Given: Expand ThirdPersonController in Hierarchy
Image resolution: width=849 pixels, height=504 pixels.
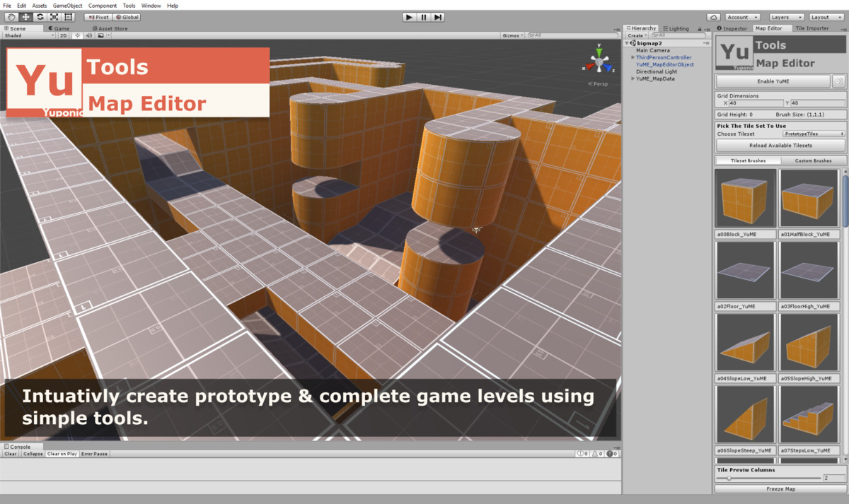Looking at the screenshot, I should pos(633,57).
